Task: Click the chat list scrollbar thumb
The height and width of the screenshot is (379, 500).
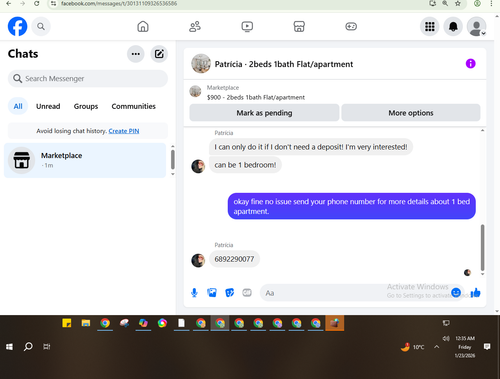Action: 173,160
